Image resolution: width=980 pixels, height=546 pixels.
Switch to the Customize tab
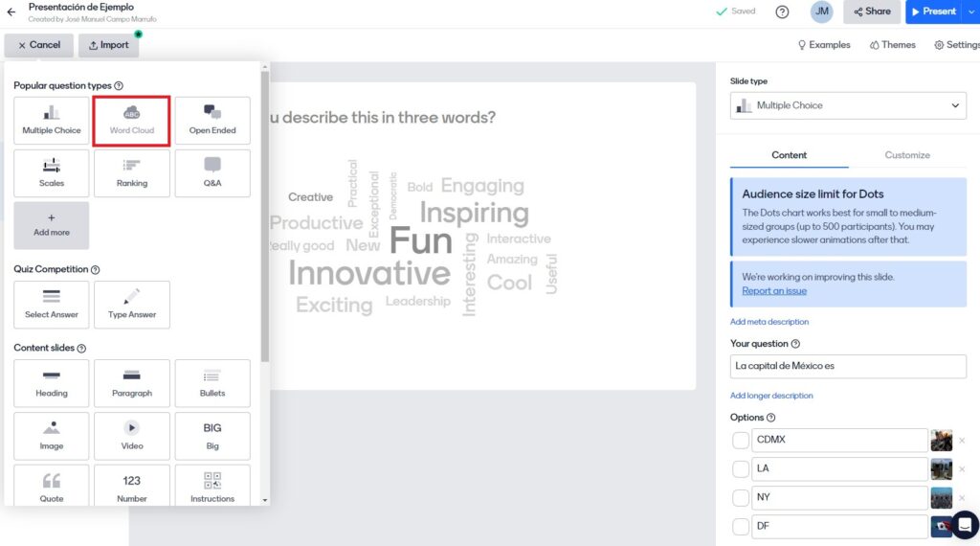tap(907, 155)
